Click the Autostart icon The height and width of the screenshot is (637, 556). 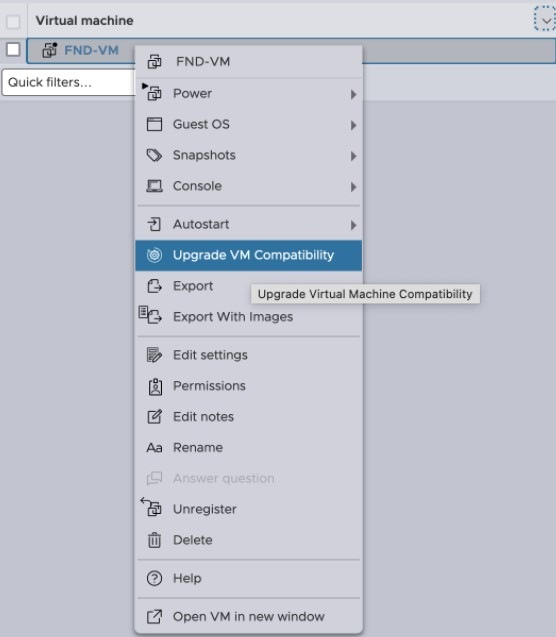click(x=154, y=224)
